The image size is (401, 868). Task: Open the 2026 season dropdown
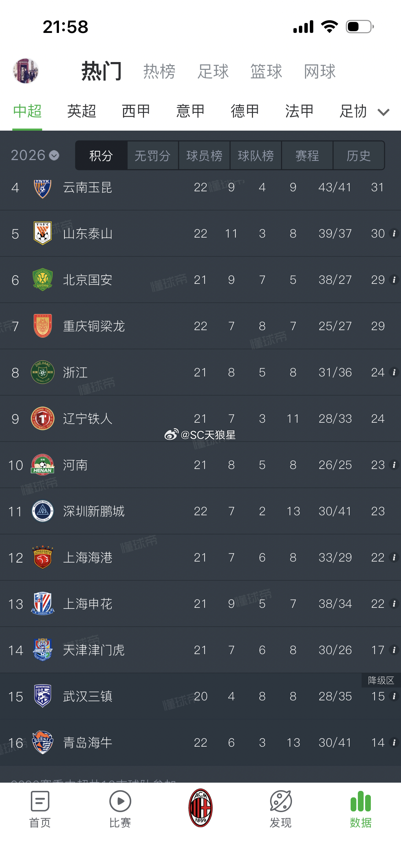click(35, 155)
